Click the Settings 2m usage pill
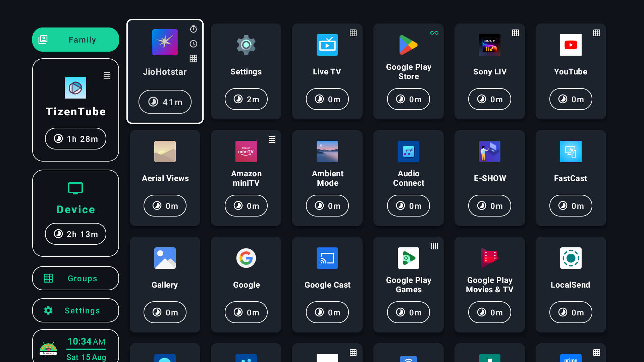 (x=246, y=99)
